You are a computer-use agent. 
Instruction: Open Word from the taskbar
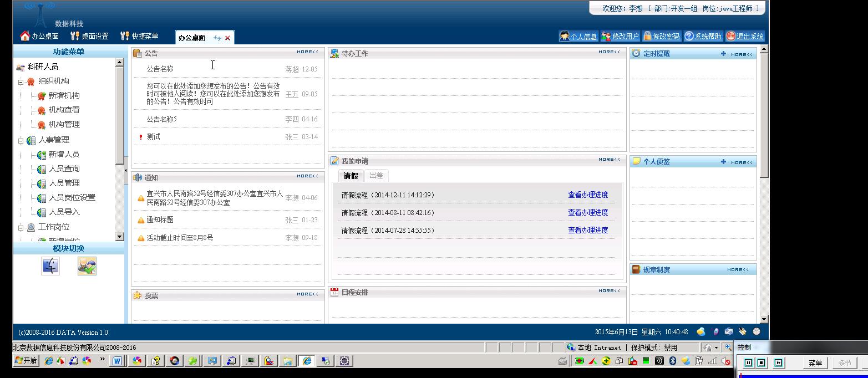tap(118, 361)
